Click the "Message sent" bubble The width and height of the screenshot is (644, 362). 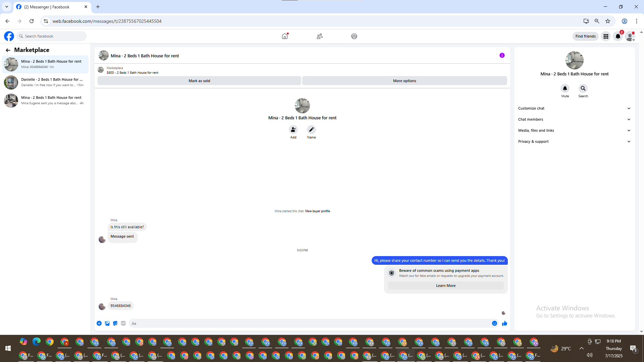pyautogui.click(x=122, y=237)
